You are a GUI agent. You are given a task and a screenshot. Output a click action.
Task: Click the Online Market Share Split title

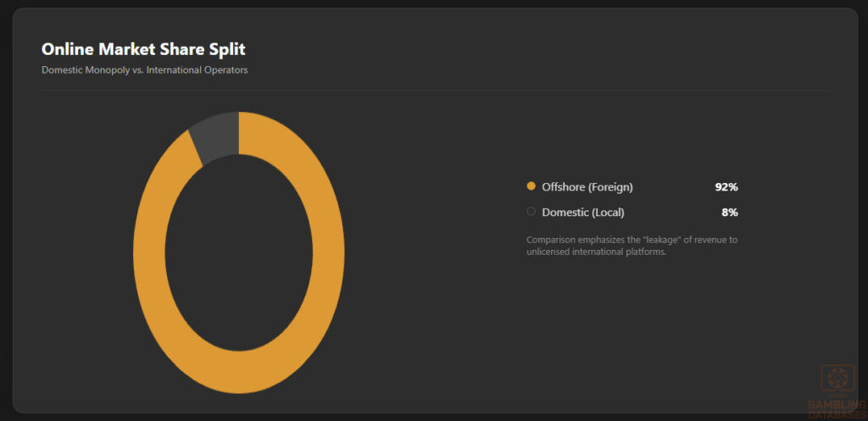tap(143, 49)
